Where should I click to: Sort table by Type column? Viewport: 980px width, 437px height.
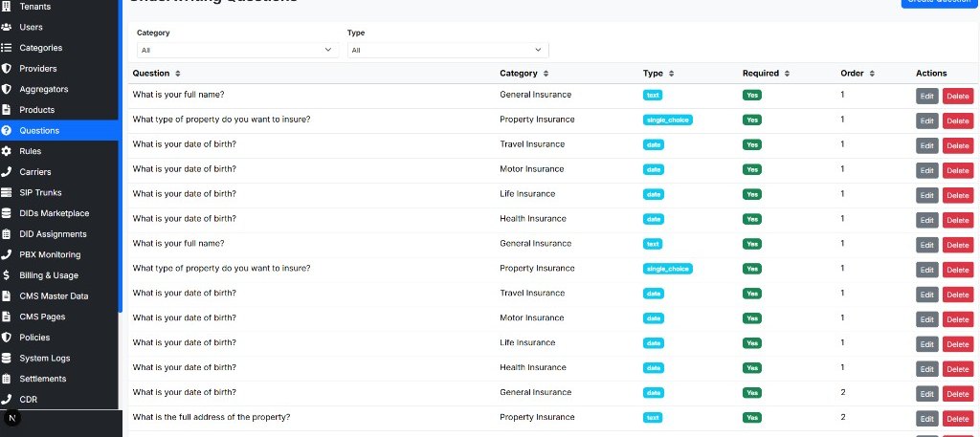pos(658,73)
